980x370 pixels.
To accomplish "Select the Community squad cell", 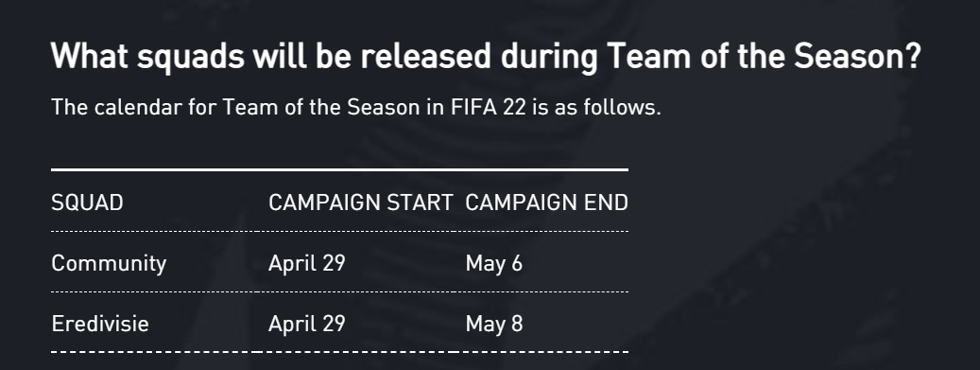I will pos(109,264).
